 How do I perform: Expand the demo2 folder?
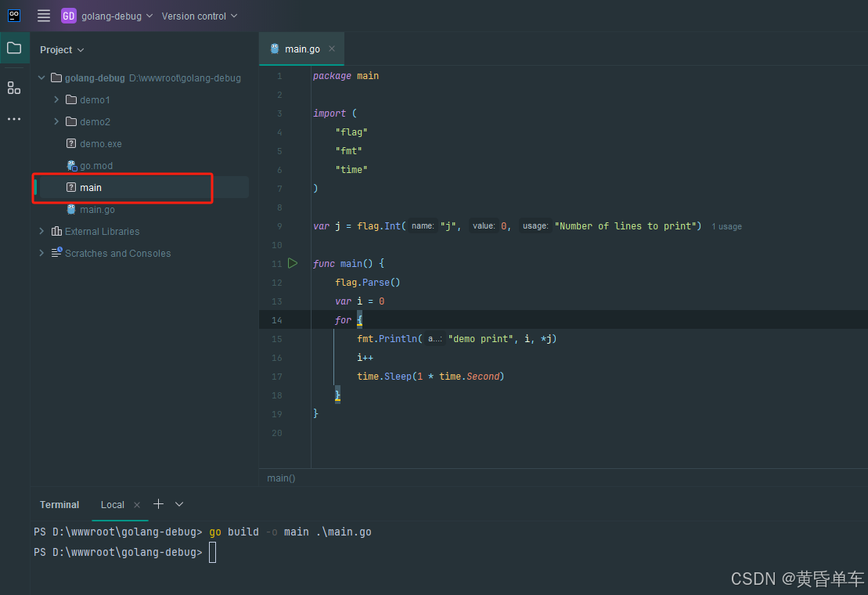tap(56, 121)
